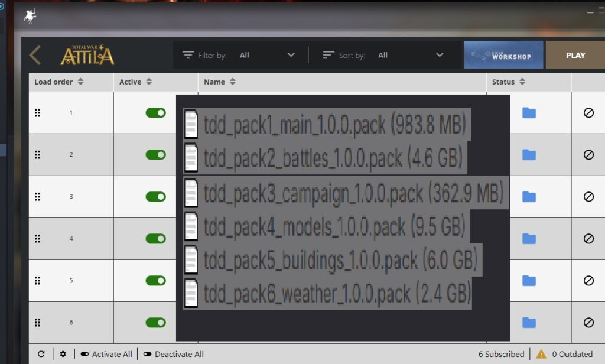
Task: Sort list by Load order column
Action: [x=58, y=82]
